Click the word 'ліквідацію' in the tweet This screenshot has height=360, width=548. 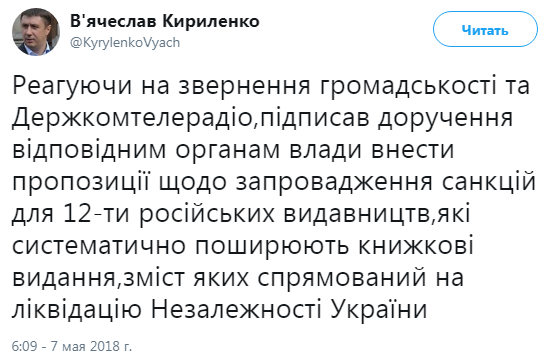[x=77, y=309]
